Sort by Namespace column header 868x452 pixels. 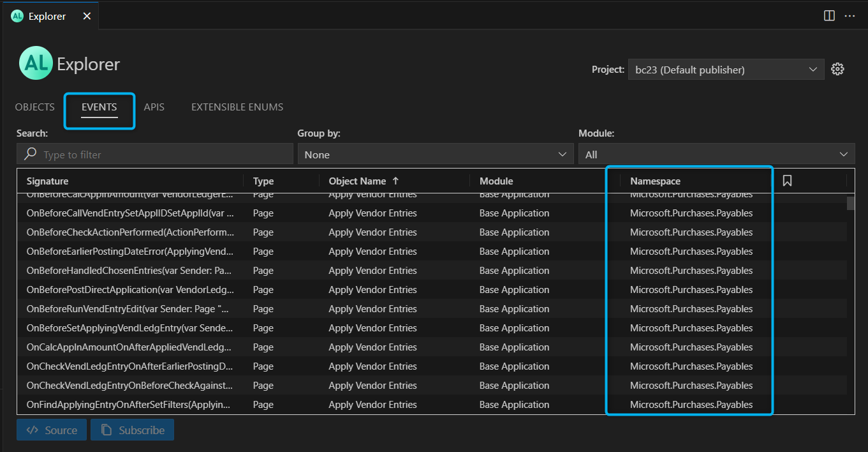tap(655, 181)
